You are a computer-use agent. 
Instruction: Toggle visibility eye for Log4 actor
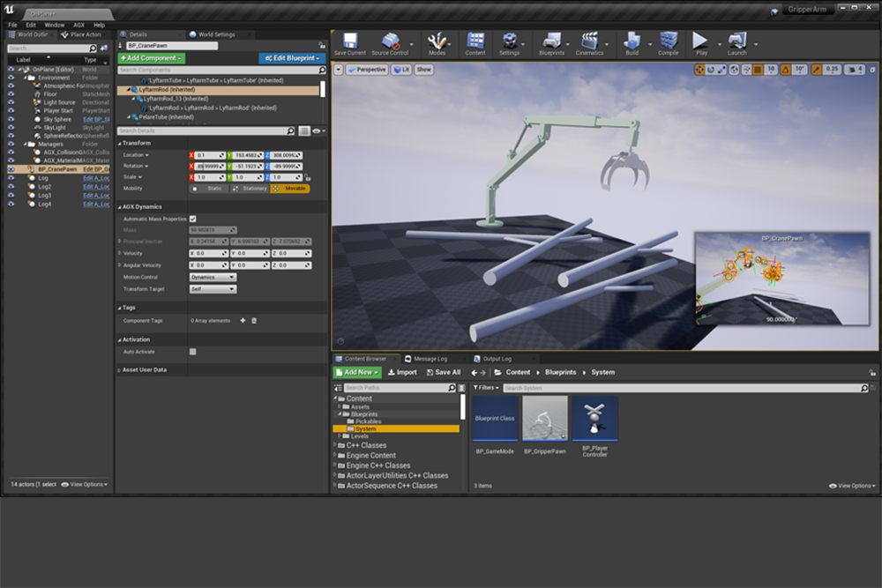click(11, 204)
